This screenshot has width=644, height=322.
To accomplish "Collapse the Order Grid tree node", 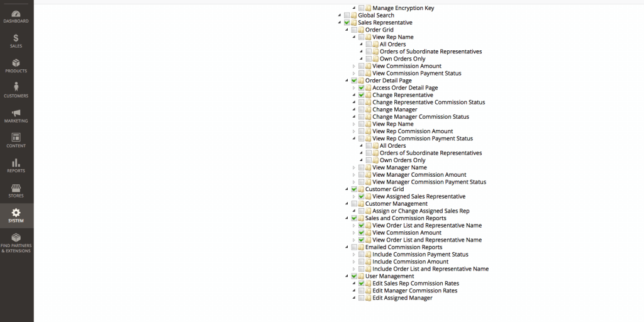I will (x=347, y=30).
